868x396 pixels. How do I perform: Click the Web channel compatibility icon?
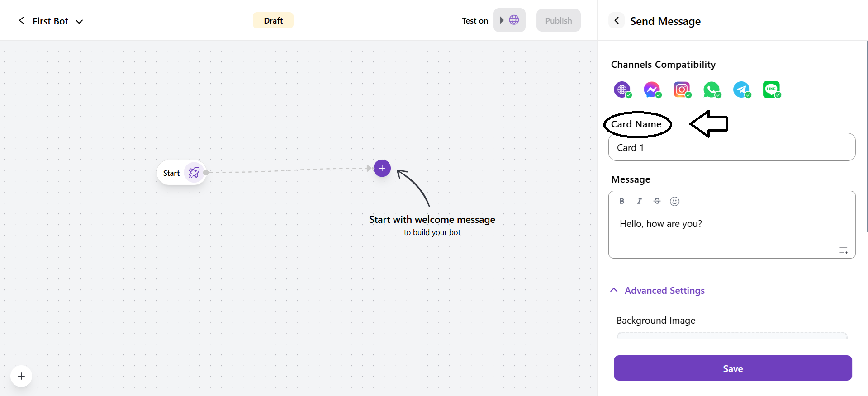pyautogui.click(x=622, y=90)
